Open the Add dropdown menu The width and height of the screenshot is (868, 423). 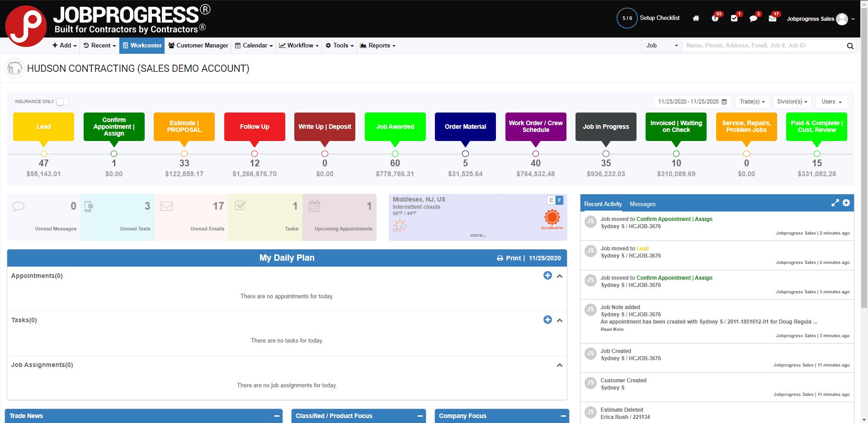(x=65, y=46)
